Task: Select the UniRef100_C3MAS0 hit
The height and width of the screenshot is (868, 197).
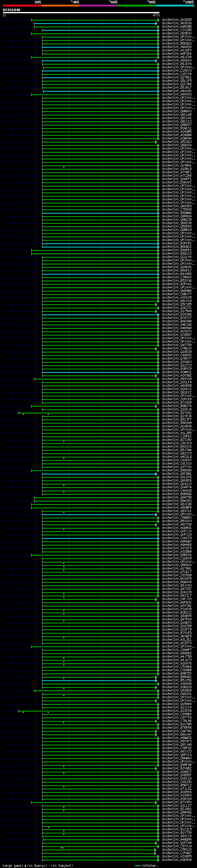Action: click(x=177, y=277)
